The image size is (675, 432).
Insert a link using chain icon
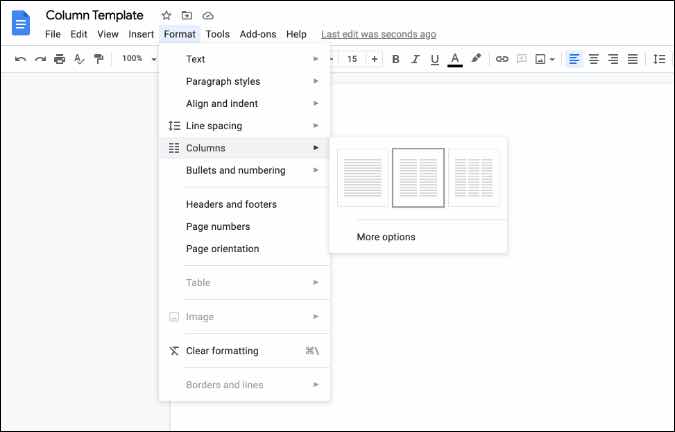502,59
